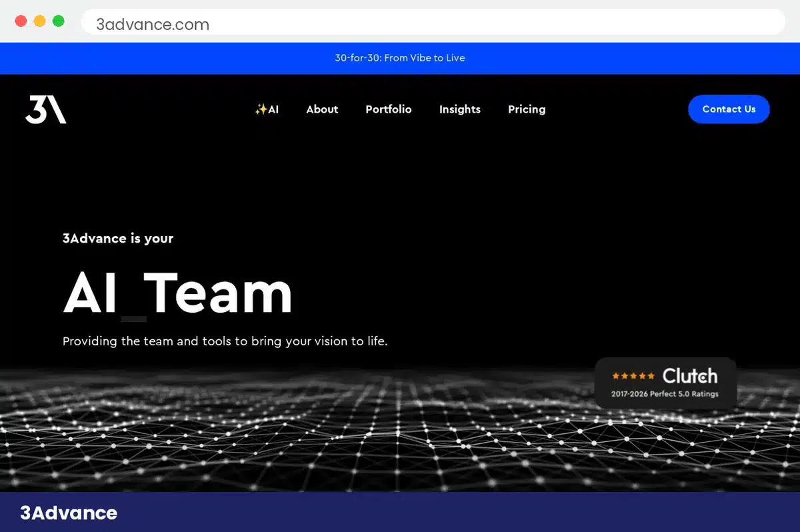Open the 30-for-30 announcement banner link
The image size is (800, 532).
coord(400,58)
